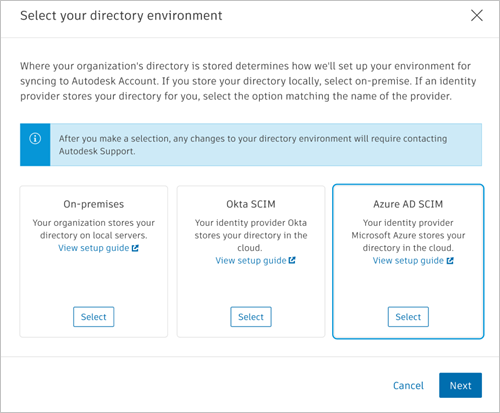Screen dimensions: 500x413
Task: Cancel the directory environment selection
Action: [408, 385]
